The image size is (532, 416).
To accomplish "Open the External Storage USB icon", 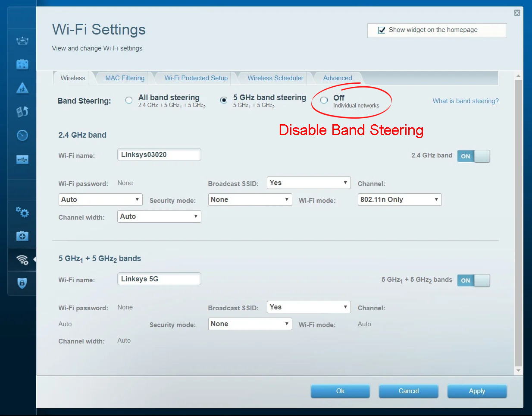I will [x=22, y=160].
